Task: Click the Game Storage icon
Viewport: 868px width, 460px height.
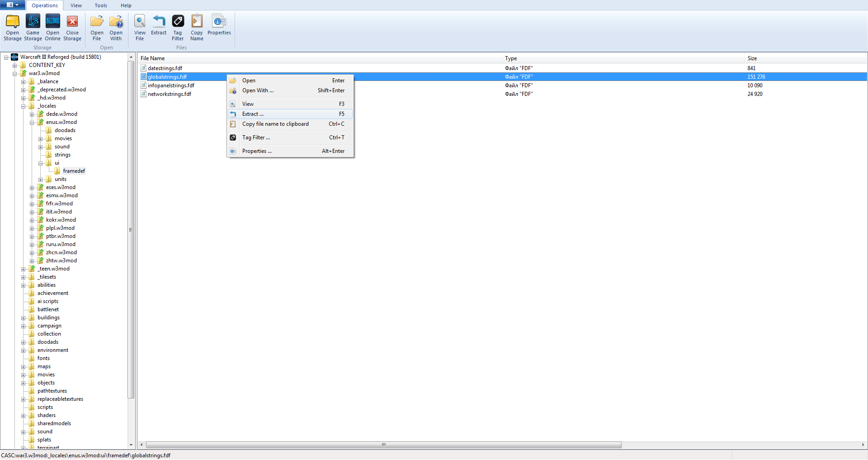Action: (x=33, y=21)
